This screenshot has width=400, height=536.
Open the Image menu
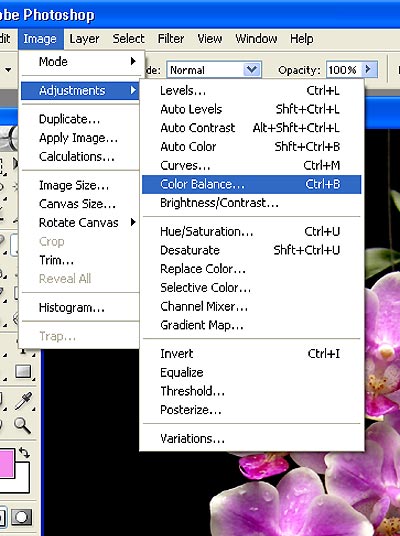click(x=40, y=39)
